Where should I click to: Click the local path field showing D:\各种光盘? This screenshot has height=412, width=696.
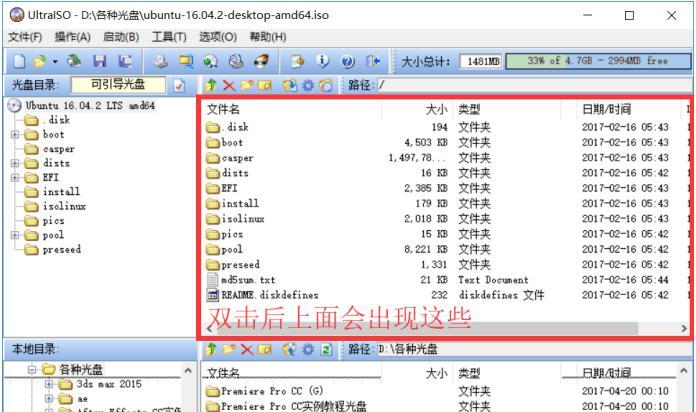click(x=533, y=349)
